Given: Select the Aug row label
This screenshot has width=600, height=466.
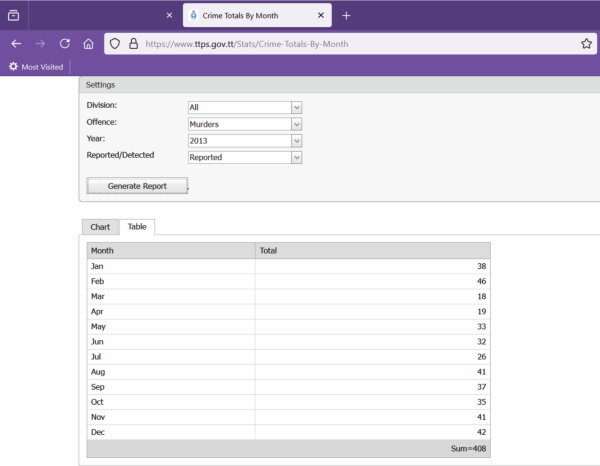Looking at the screenshot, I should 98,372.
